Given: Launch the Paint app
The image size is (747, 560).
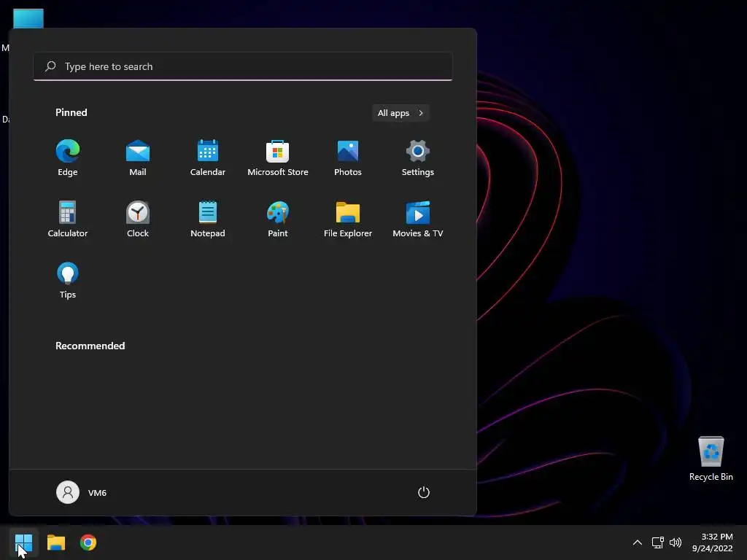Looking at the screenshot, I should click(x=278, y=219).
